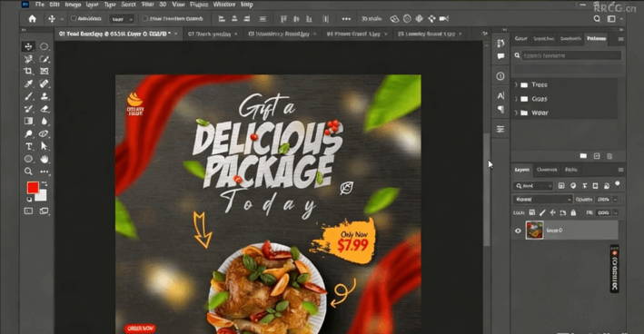644x334 pixels.
Task: Open Edit Toolbar three-dots menu
Action: (44, 172)
